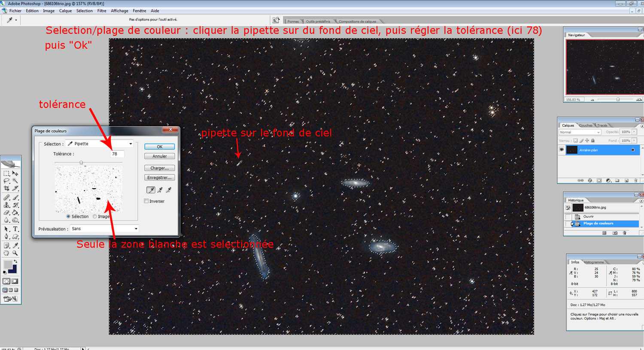Open the adjustment layer menu in Calques

(x=608, y=180)
